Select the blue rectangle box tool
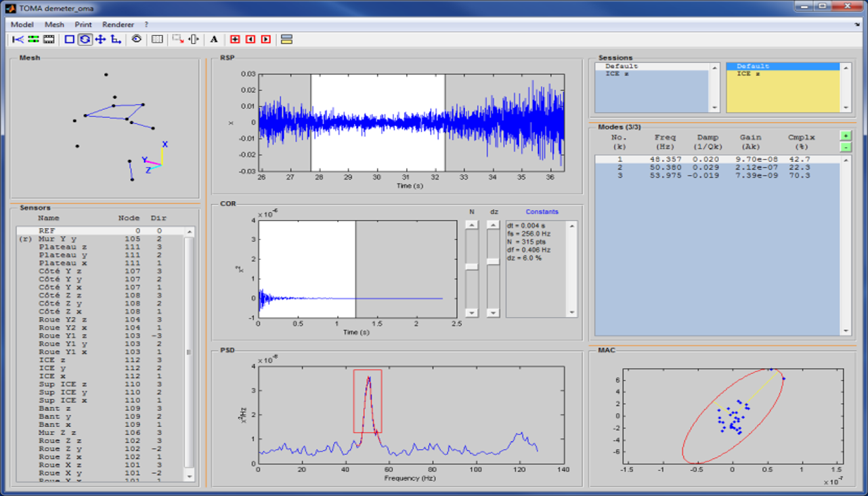This screenshot has height=496, width=868. click(69, 39)
